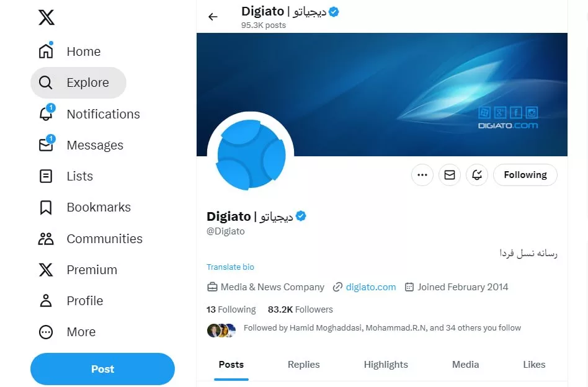Open the digiato.com link
Screen dimensions: 588x387
coord(371,287)
